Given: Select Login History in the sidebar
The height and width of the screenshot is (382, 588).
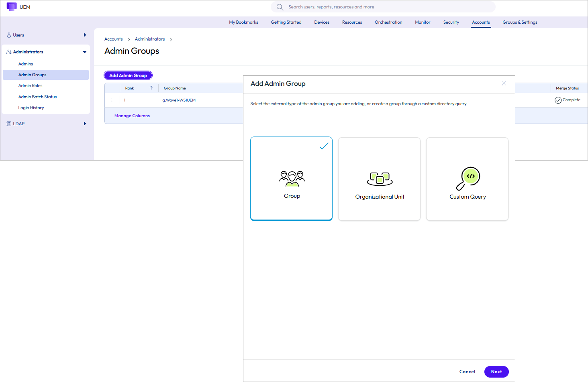Looking at the screenshot, I should point(31,108).
